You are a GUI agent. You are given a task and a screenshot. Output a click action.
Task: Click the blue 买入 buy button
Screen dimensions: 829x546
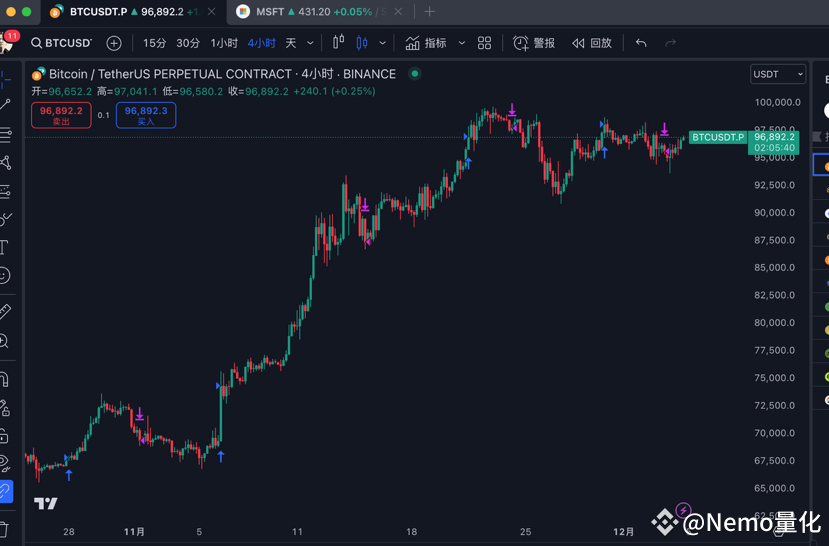coord(146,115)
